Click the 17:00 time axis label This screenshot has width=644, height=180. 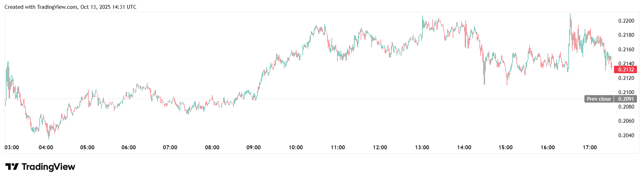(x=590, y=147)
